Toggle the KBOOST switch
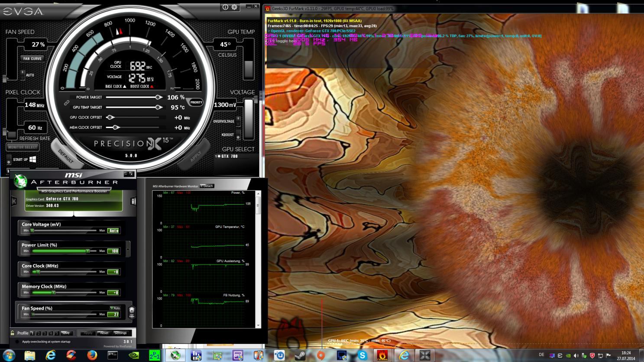This screenshot has width=644, height=362. point(238,135)
